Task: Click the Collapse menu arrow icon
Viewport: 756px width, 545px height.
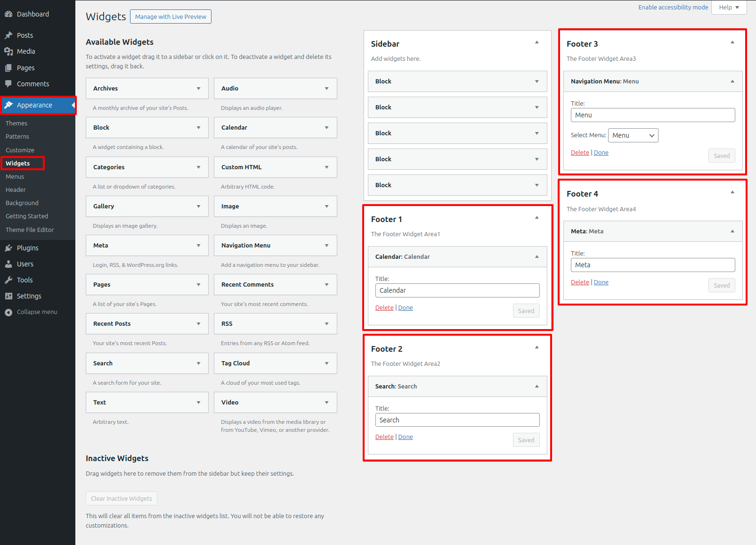Action: click(x=8, y=312)
